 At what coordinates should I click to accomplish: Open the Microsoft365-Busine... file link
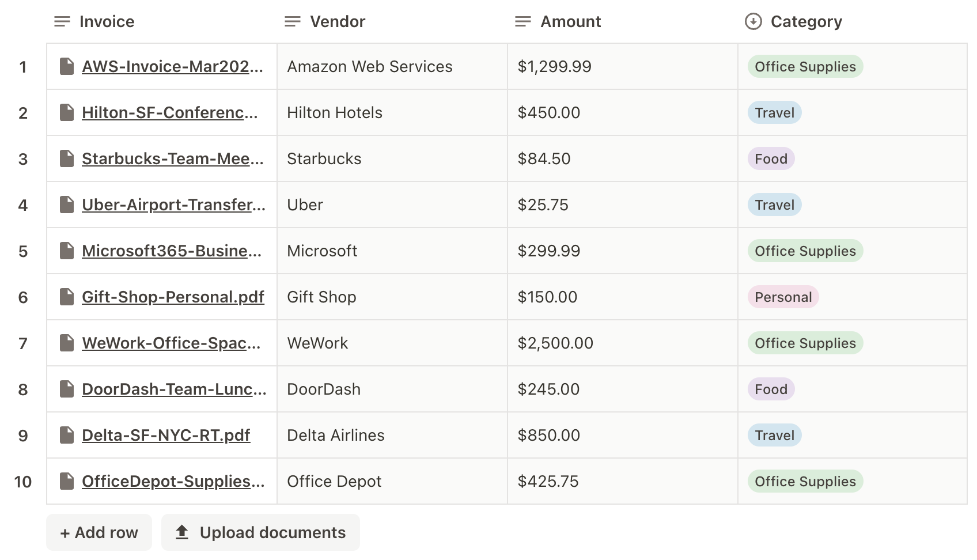pos(172,251)
